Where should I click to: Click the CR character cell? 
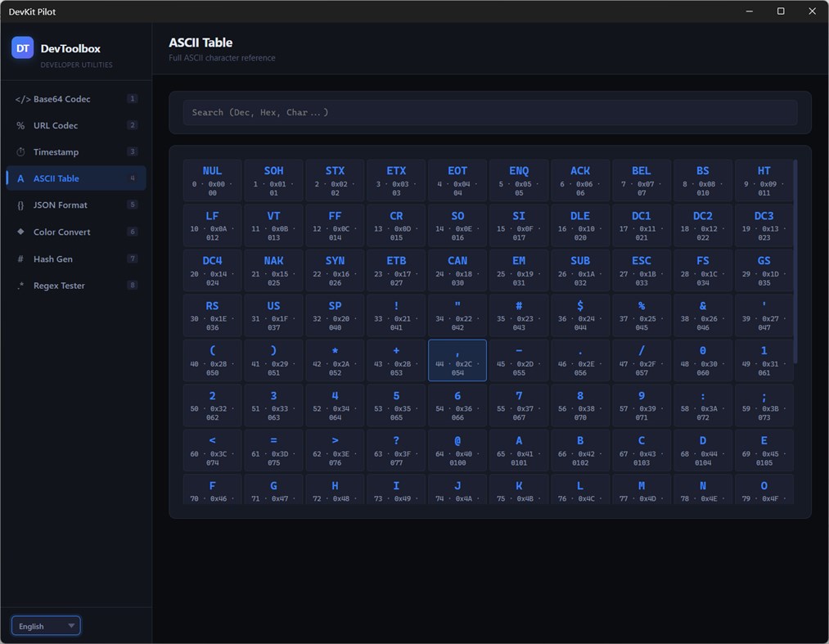397,225
